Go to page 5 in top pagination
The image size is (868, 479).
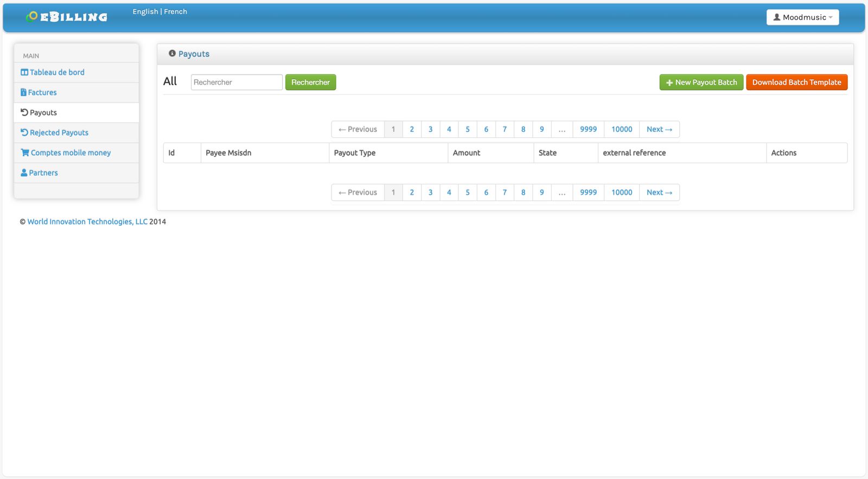[468, 129]
